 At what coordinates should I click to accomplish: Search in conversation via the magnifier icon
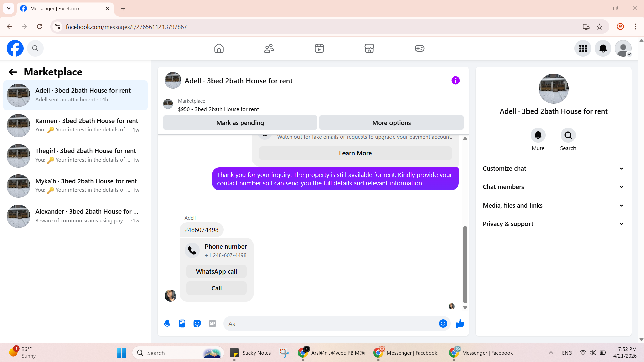click(x=568, y=135)
